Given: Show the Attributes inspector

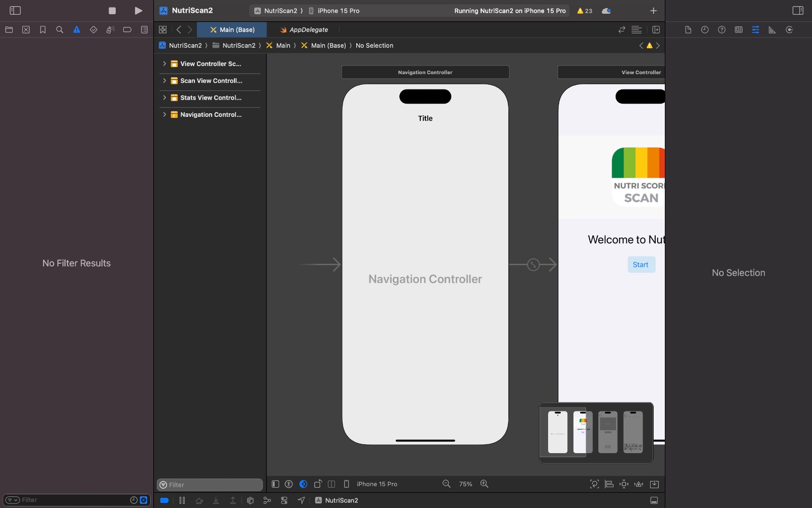Looking at the screenshot, I should click(755, 30).
